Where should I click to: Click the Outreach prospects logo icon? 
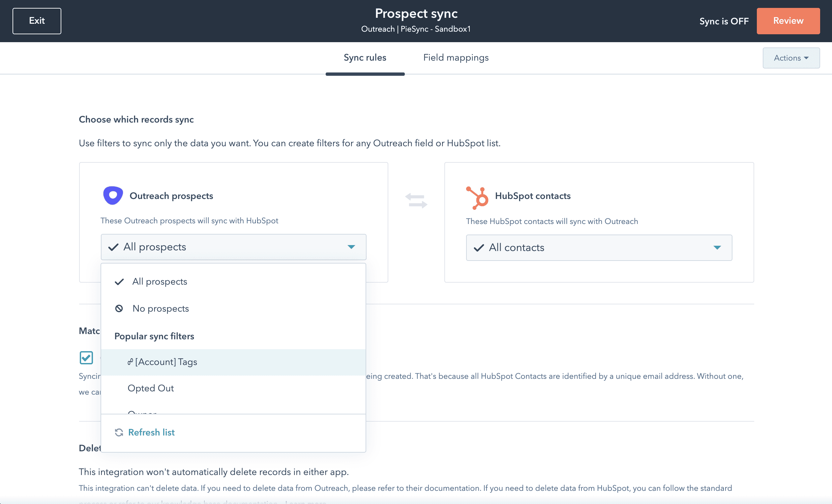pos(113,195)
